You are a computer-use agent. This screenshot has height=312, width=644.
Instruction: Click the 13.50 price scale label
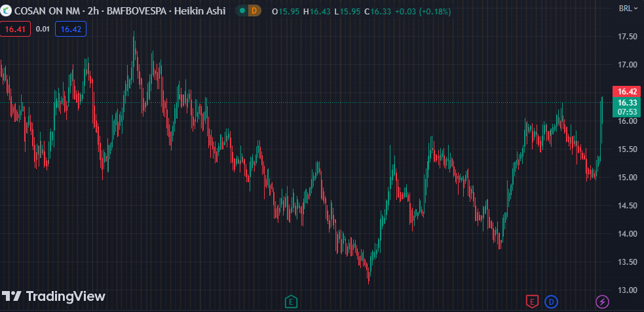[x=627, y=262]
